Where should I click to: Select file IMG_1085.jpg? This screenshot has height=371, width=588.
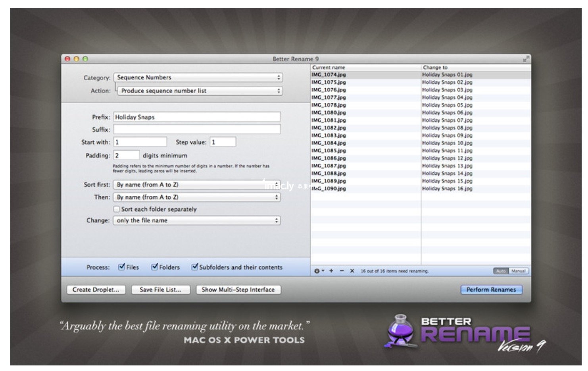pyautogui.click(x=329, y=151)
